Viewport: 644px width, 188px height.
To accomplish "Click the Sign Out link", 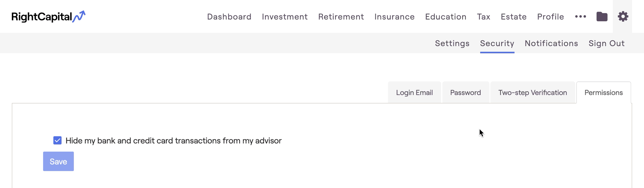I will click(606, 43).
